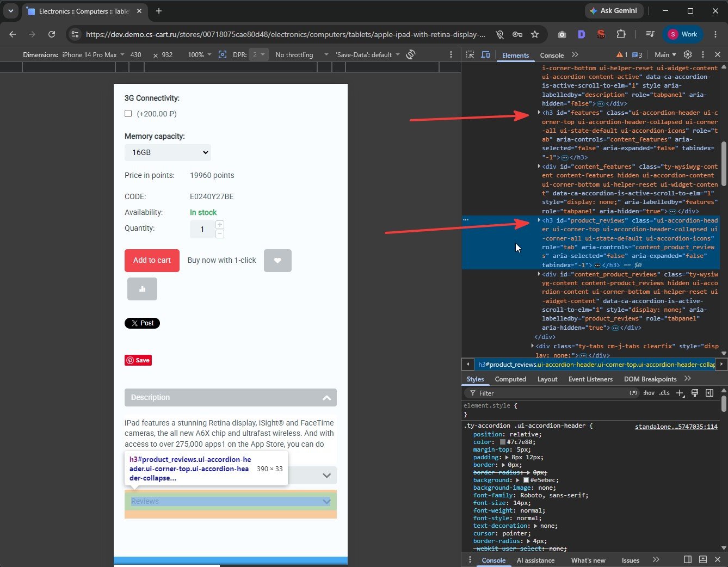This screenshot has width=728, height=567.
Task: Add product to comparison list button
Action: point(142,289)
